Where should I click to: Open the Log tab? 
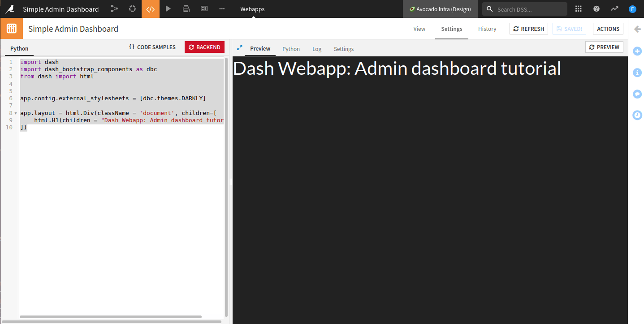317,49
